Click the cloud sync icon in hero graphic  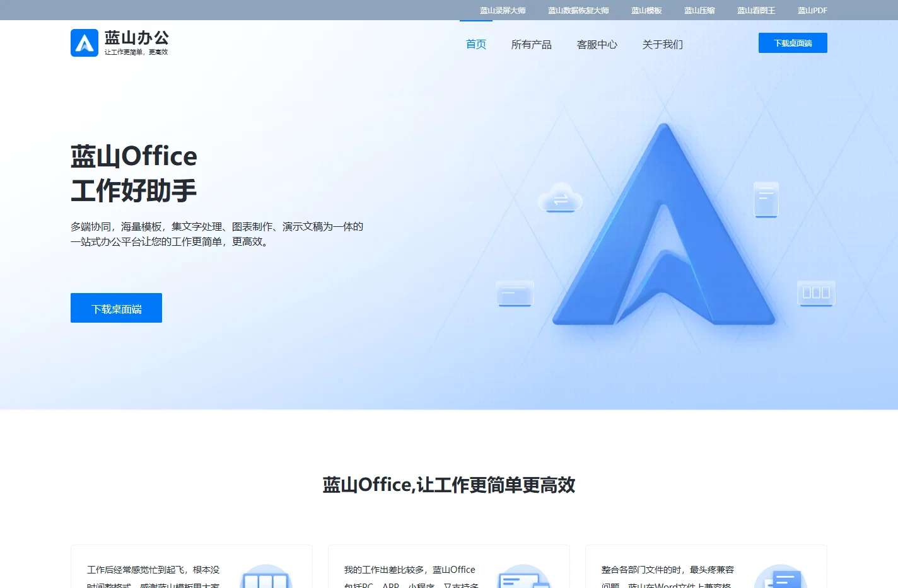560,197
